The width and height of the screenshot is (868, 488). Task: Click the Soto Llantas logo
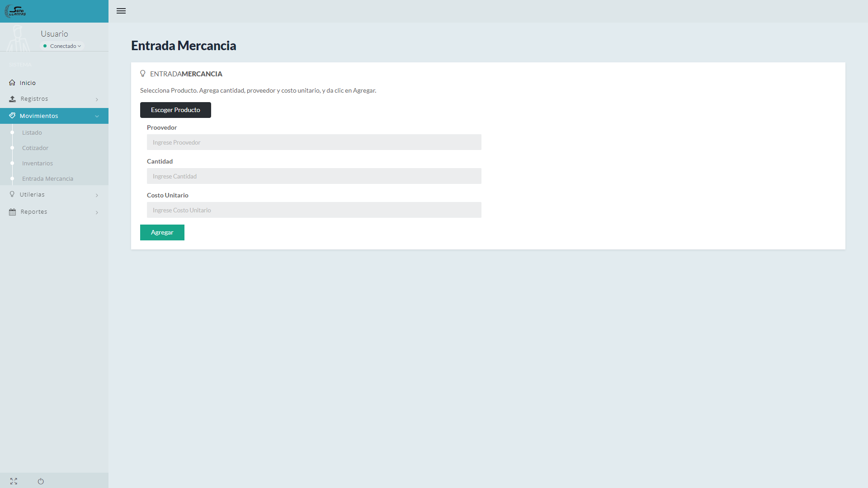coord(15,11)
